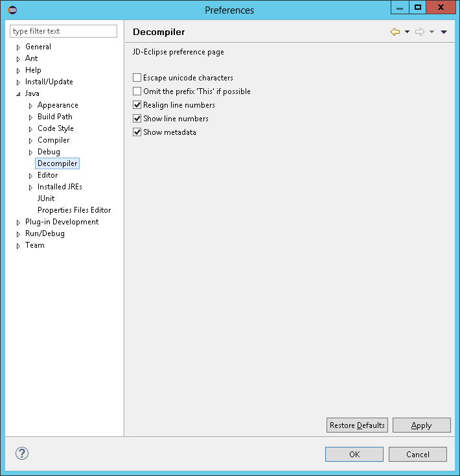
Task: Open the back history dropdown arrow
Action: [x=407, y=32]
